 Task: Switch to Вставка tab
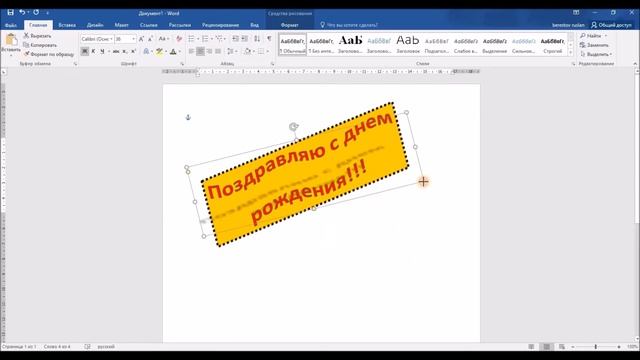pos(67,25)
